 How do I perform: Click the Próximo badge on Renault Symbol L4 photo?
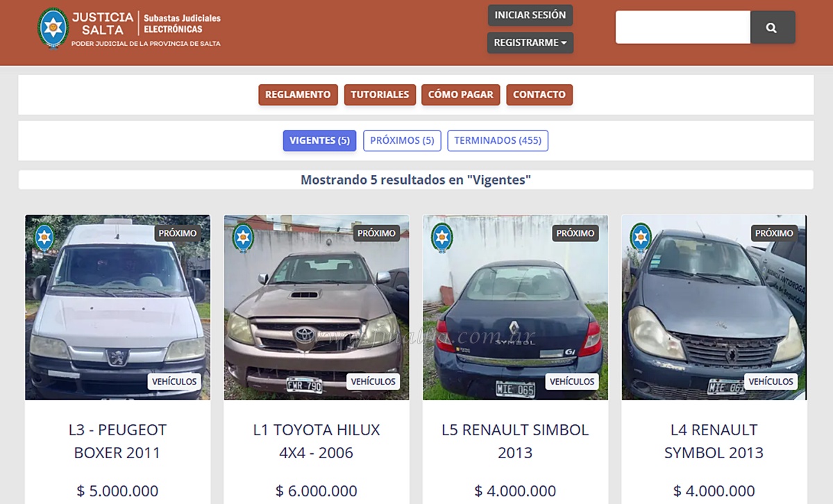pyautogui.click(x=774, y=233)
